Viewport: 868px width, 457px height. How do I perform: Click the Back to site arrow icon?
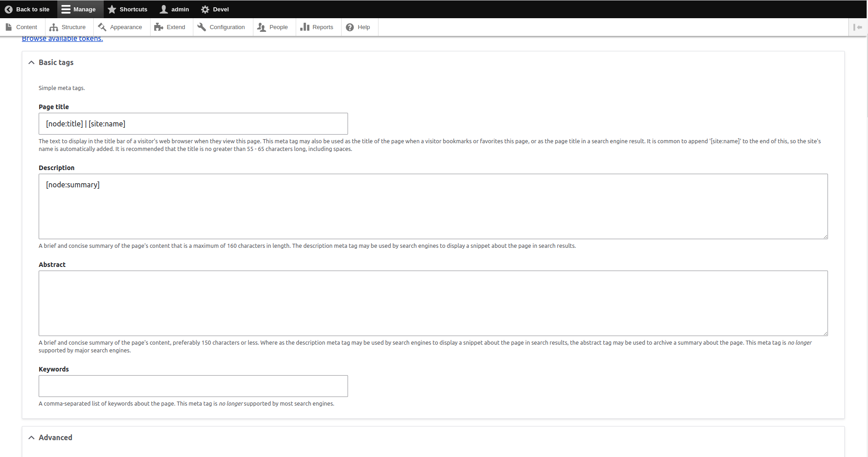point(9,10)
